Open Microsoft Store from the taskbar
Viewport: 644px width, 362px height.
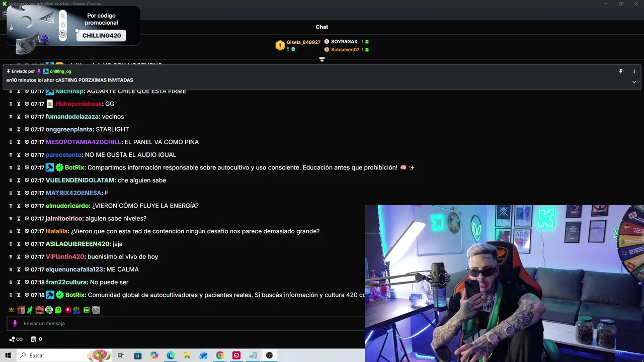tap(137, 355)
